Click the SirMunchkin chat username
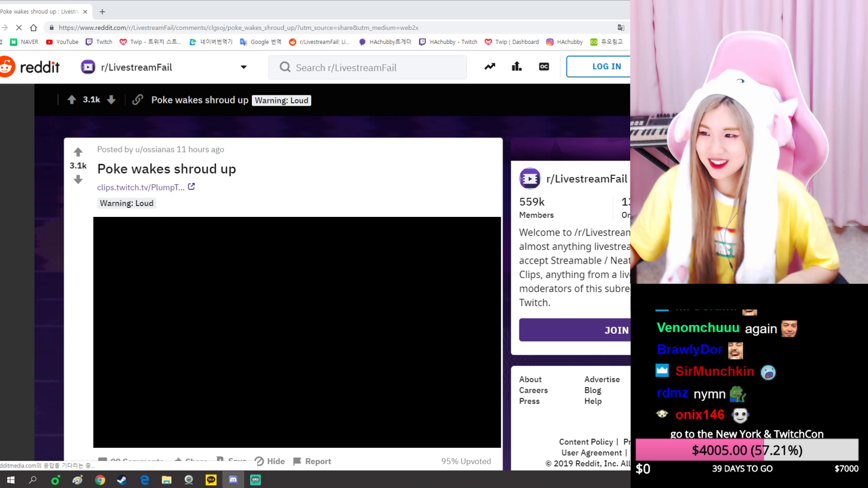This screenshot has width=868, height=488. (714, 371)
